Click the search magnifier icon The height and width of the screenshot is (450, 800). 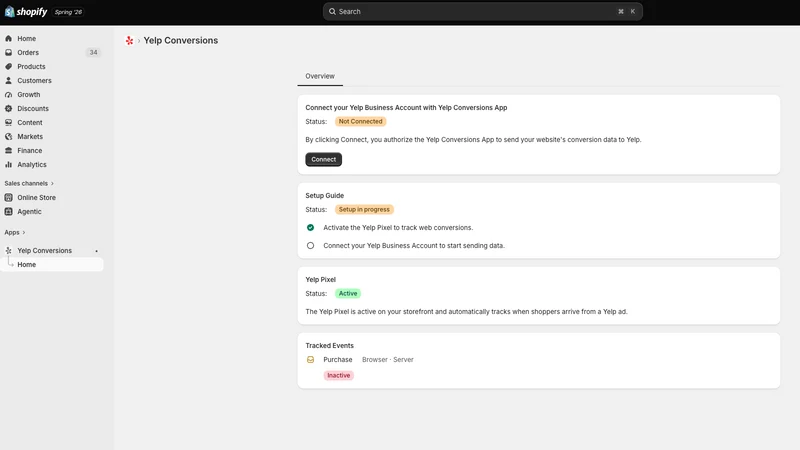pos(332,11)
